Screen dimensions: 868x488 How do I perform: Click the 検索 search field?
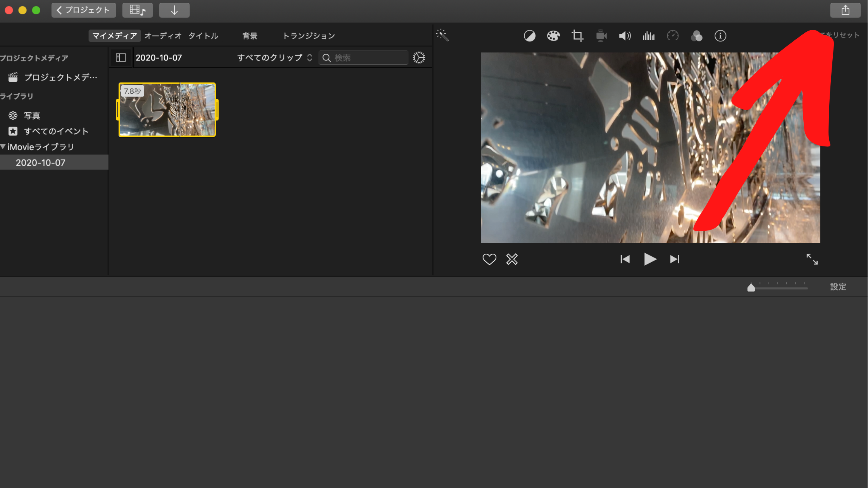[x=363, y=58]
